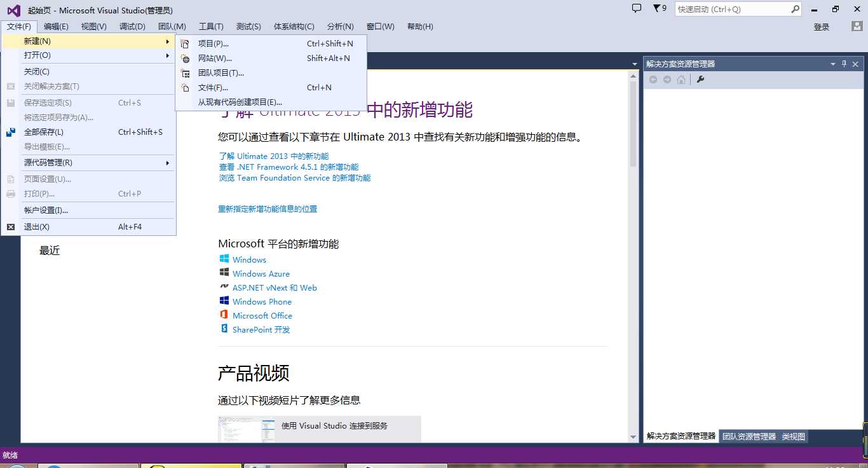Open the 测试(S) menu
The width and height of the screenshot is (868, 468).
(x=248, y=27)
